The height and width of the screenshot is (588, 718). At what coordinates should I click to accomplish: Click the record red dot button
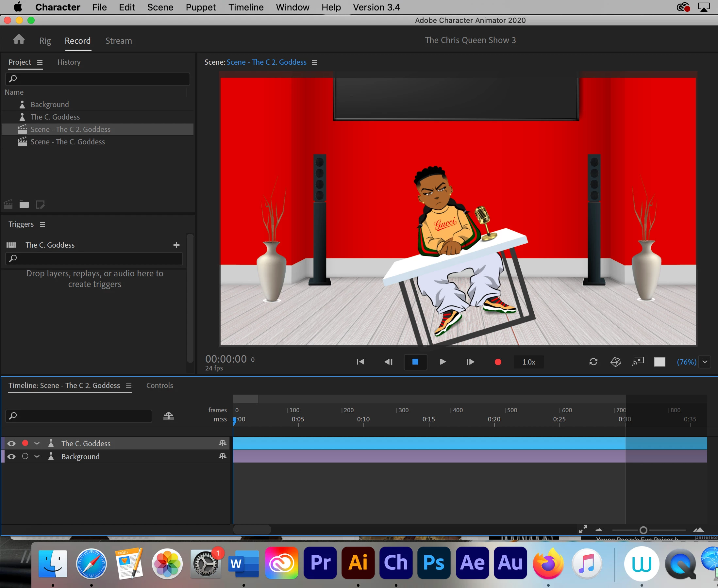(x=497, y=362)
